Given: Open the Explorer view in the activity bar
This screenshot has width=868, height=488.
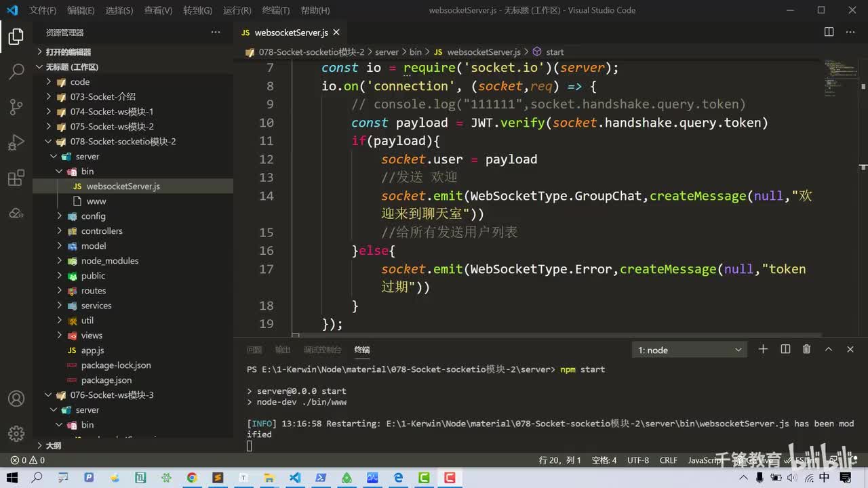Looking at the screenshot, I should [16, 37].
